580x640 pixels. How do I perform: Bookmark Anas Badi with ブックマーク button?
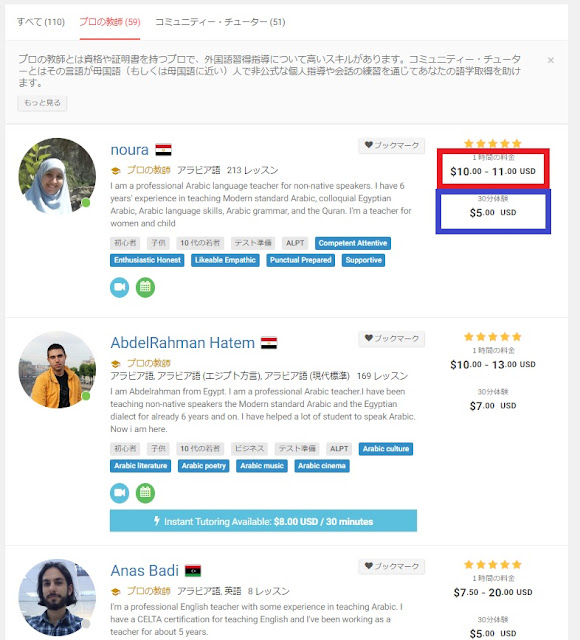point(391,567)
